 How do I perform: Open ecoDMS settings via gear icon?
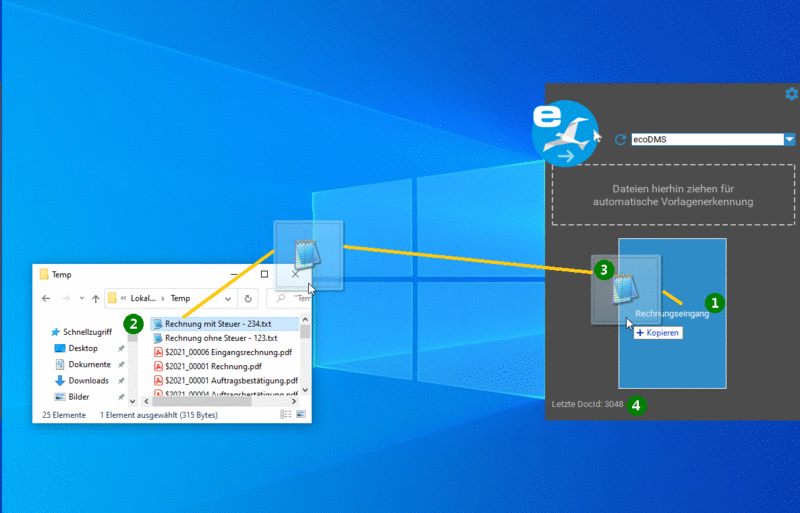click(791, 94)
